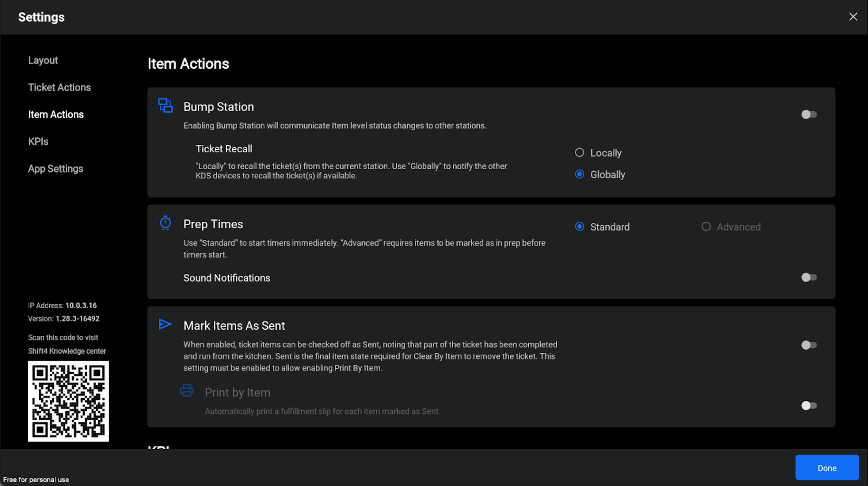Open the KPIs settings section
Screen dimensions: 868x486
(x=38, y=142)
